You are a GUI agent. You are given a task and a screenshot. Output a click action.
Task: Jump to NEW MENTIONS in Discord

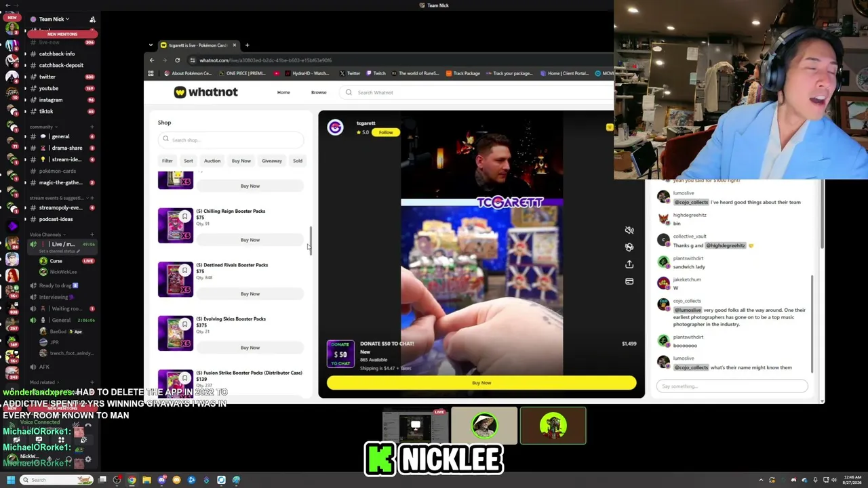pos(62,34)
